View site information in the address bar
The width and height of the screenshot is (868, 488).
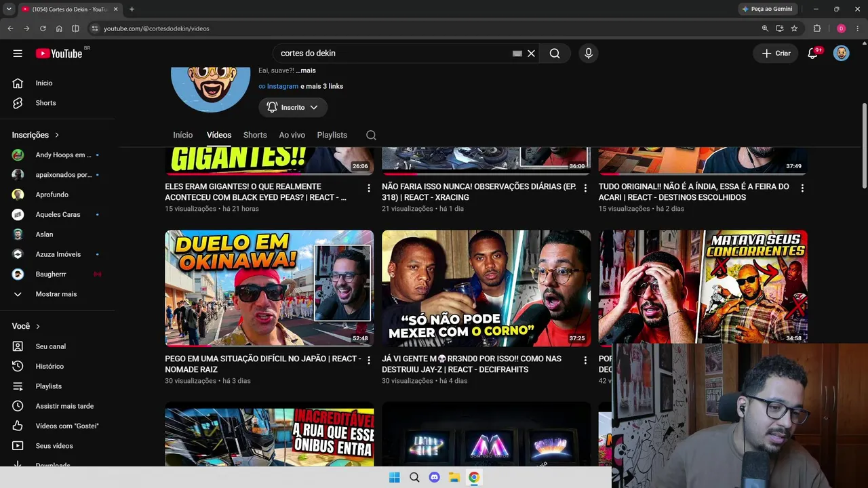click(95, 28)
